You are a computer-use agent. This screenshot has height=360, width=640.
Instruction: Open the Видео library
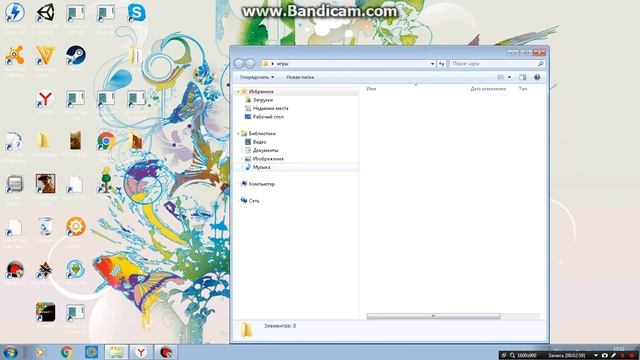pos(259,142)
